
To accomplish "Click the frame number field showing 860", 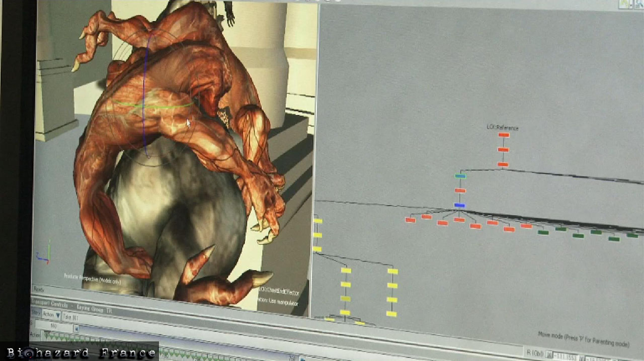I will (53, 326).
